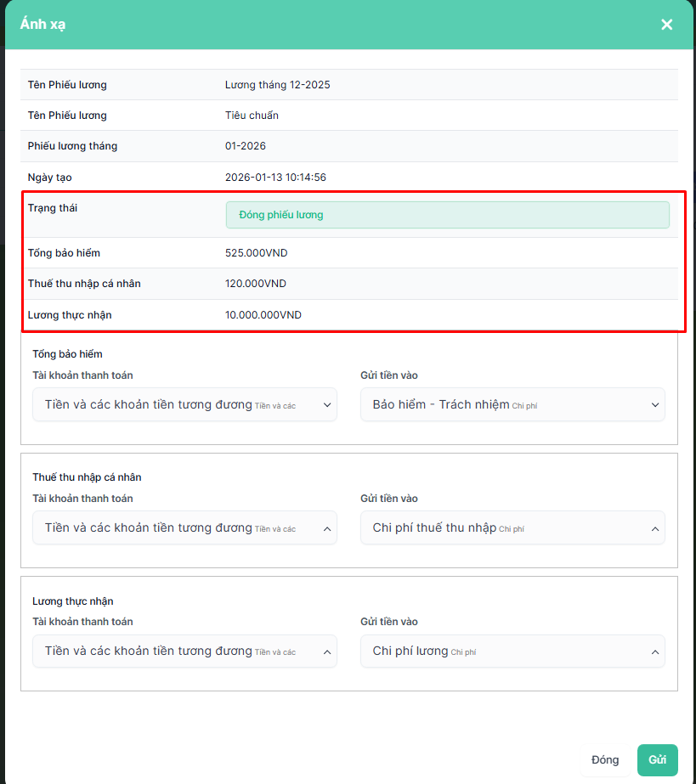Close the Ánh xạ dialog with X icon

pyautogui.click(x=666, y=25)
